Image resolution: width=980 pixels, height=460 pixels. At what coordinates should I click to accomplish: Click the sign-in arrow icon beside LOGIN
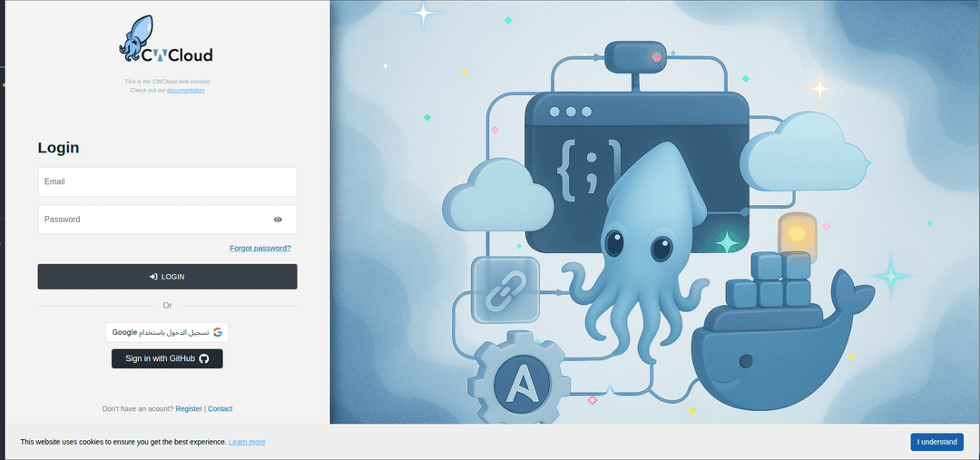pyautogui.click(x=153, y=277)
